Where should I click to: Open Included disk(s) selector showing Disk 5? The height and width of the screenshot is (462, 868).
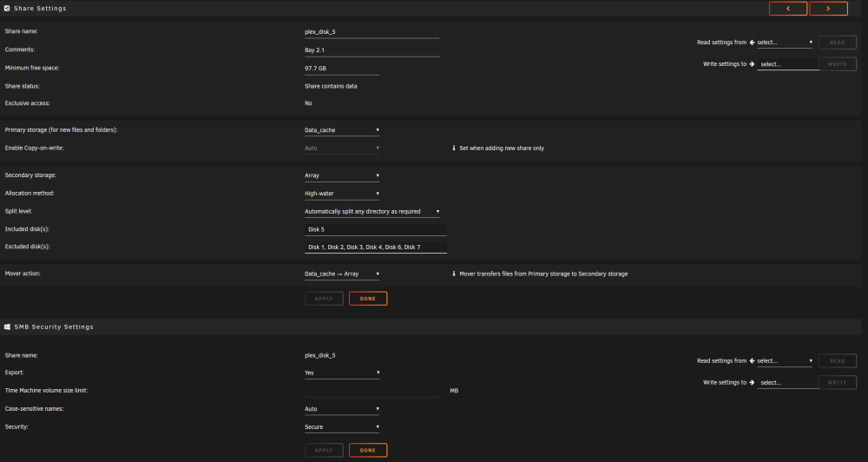(x=376, y=229)
